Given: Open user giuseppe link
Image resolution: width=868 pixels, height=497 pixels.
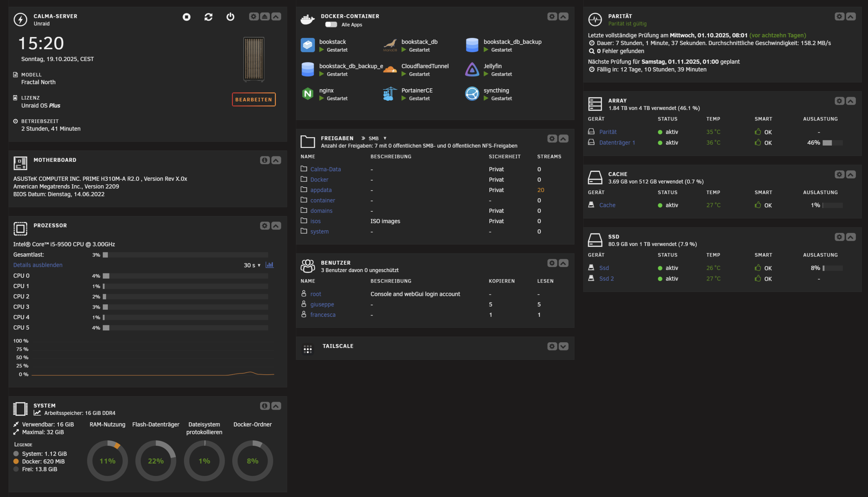Looking at the screenshot, I should pyautogui.click(x=322, y=304).
